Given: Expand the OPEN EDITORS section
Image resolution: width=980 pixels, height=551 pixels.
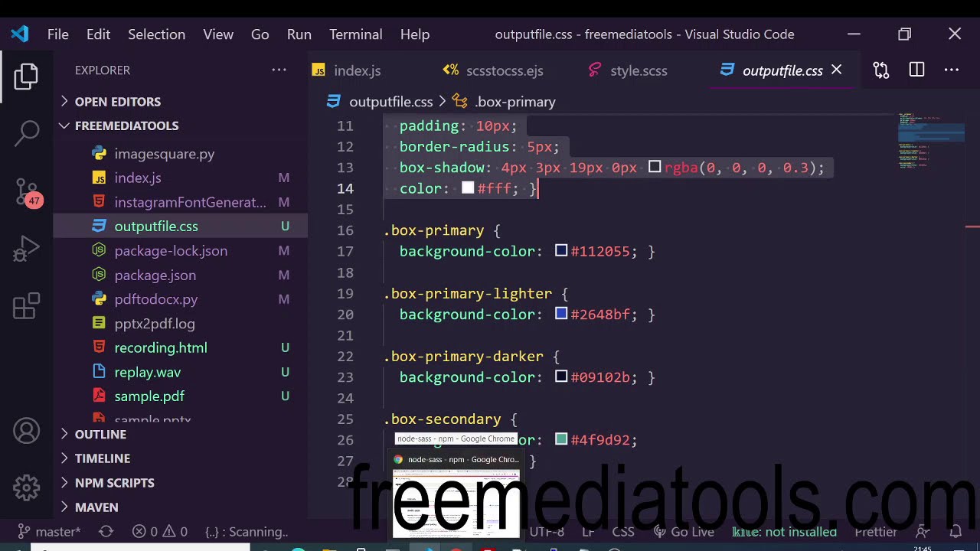Looking at the screenshot, I should pyautogui.click(x=117, y=102).
